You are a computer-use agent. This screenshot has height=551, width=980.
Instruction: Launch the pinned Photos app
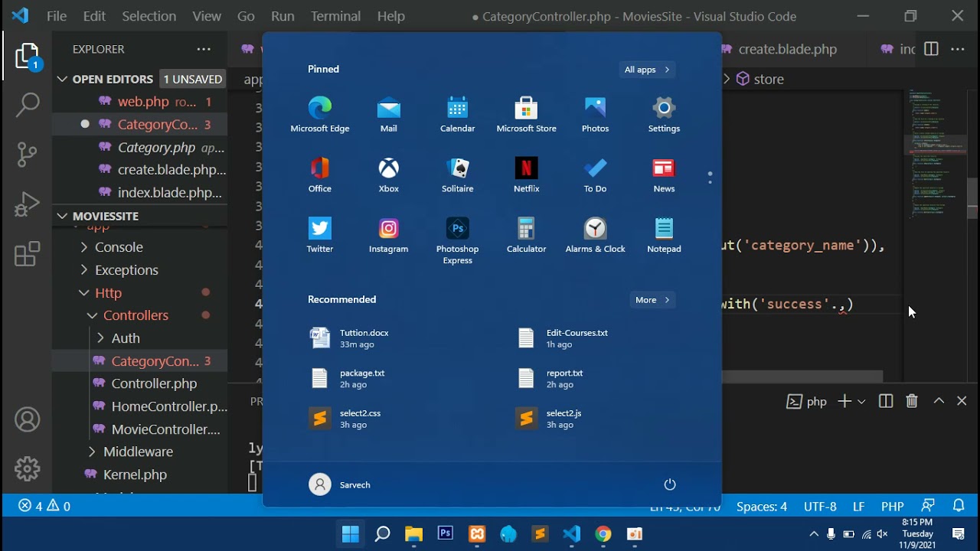[596, 115]
